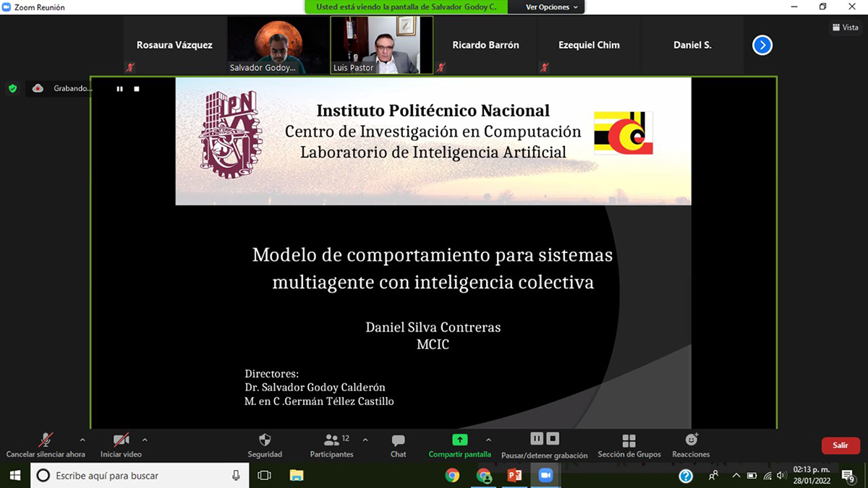
Task: Open the network Wi-Fi tray icon
Action: tap(767, 476)
